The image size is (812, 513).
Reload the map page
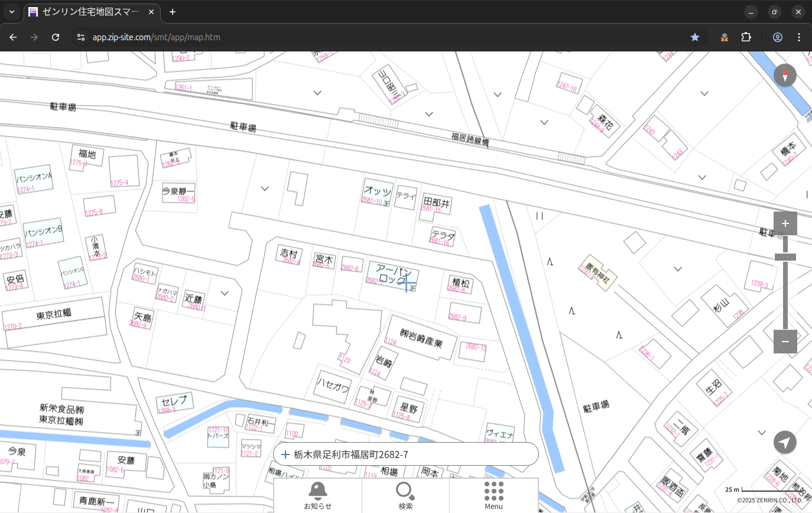[56, 37]
